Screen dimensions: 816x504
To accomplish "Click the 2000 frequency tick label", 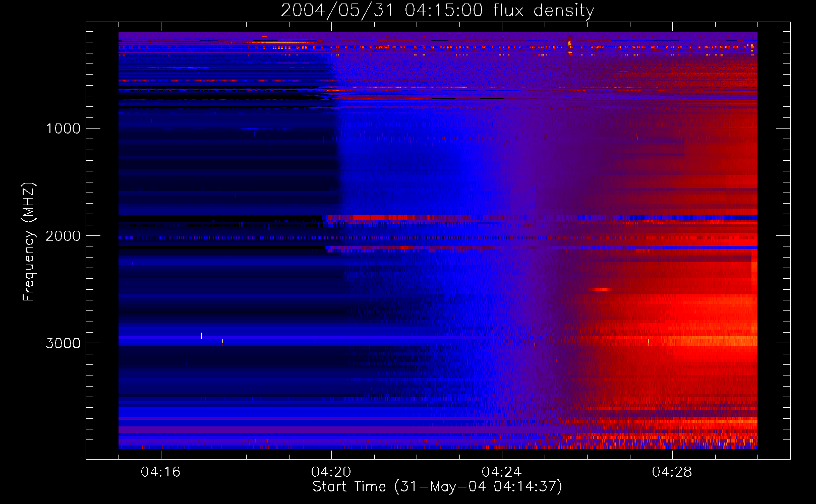I will coord(63,236).
